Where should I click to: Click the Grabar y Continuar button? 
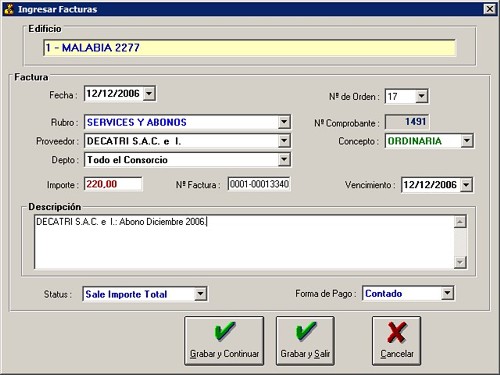(224, 341)
